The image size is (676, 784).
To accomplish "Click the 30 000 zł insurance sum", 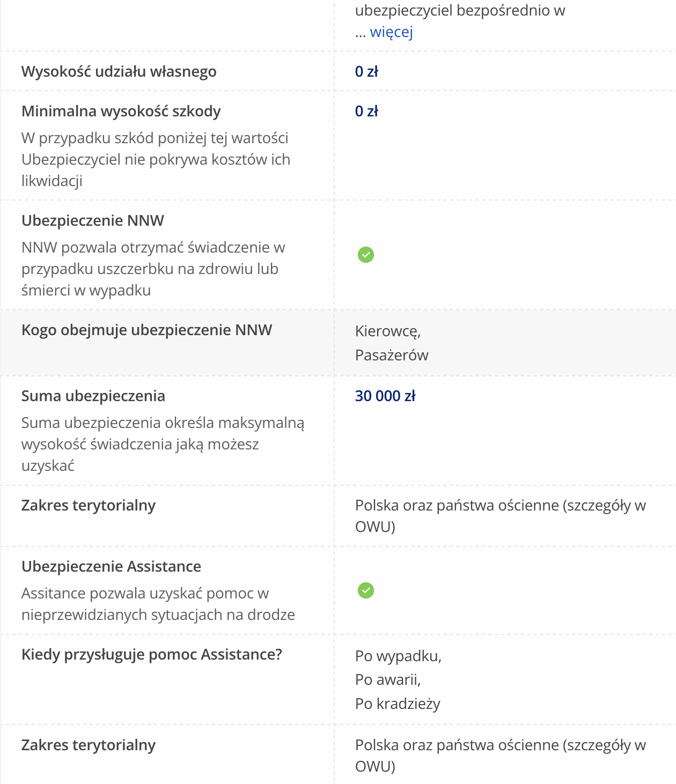I will tap(385, 396).
